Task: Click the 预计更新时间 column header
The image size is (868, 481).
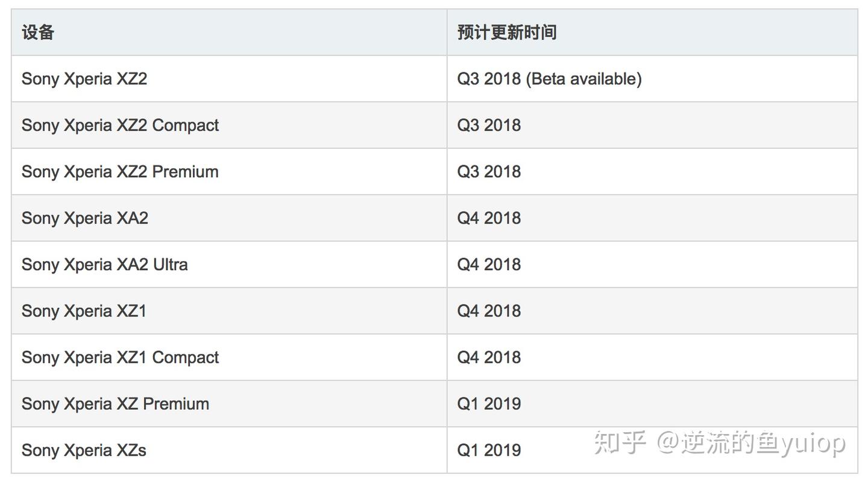Action: [506, 32]
